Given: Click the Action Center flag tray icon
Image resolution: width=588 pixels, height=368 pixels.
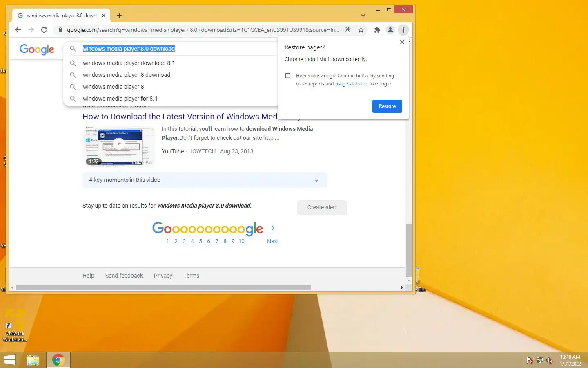Looking at the screenshot, I should click(530, 360).
